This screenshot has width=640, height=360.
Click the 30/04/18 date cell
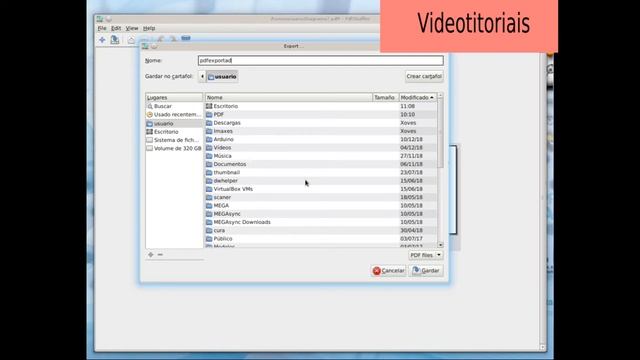coord(411,230)
